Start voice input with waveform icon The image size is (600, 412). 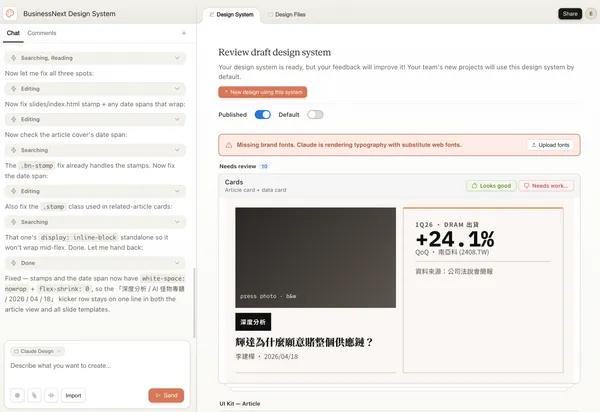tap(51, 395)
